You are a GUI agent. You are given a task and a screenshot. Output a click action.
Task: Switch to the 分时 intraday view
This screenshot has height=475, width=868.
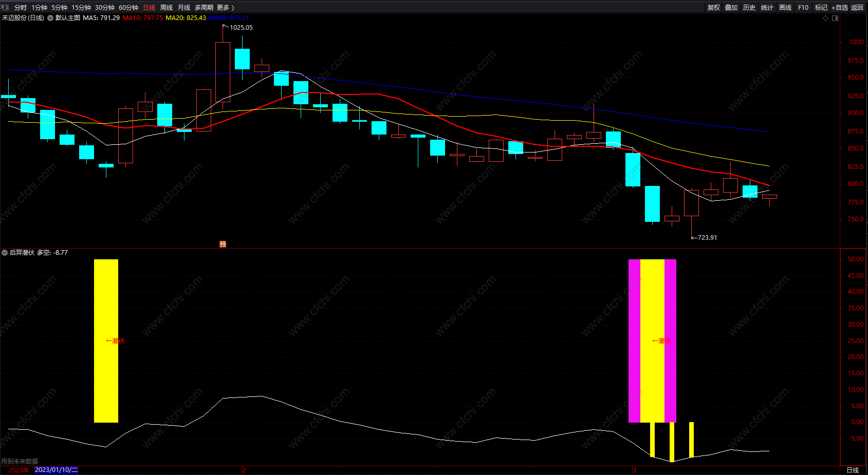pos(21,8)
